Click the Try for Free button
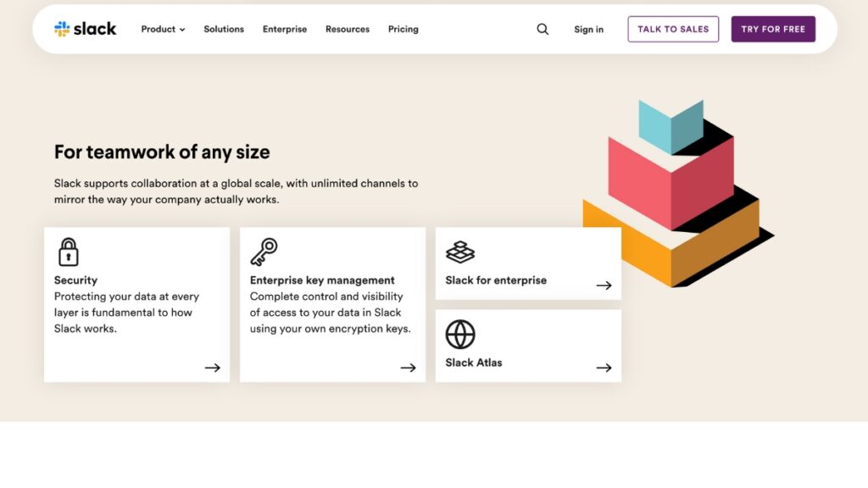Screen dimensions: 868x488 point(773,30)
